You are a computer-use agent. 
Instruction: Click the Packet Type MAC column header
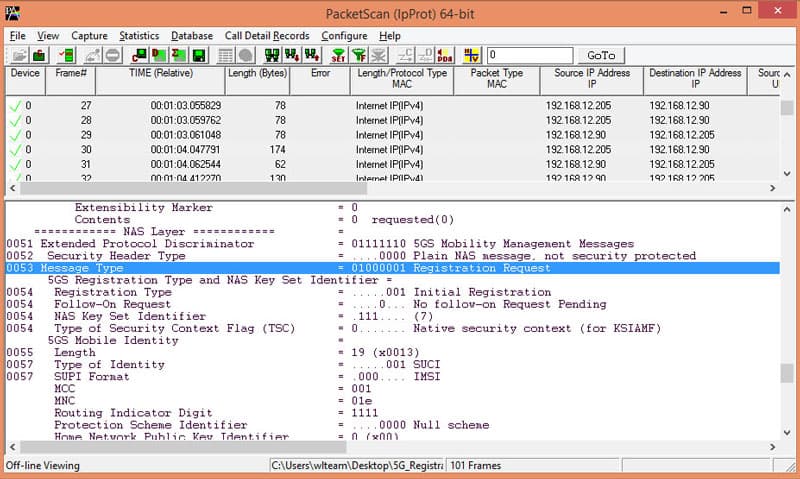click(496, 80)
